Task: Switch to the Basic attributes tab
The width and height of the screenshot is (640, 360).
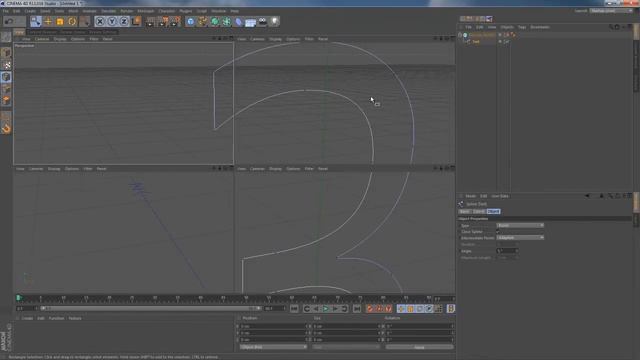Action: [464, 211]
